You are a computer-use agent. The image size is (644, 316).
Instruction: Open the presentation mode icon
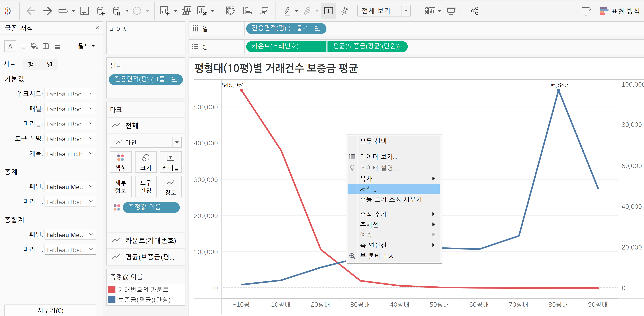[x=451, y=11]
